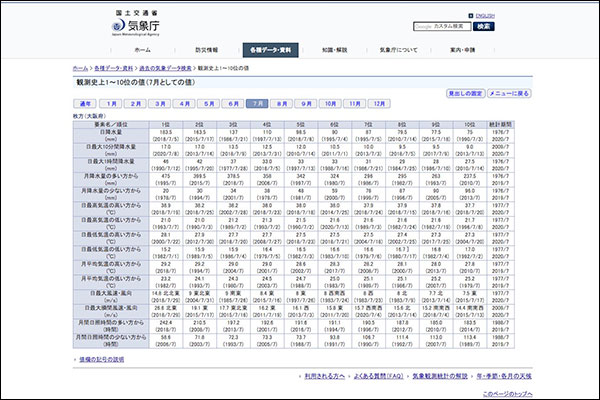The height and width of the screenshot is (400, 600).
Task: Switch to the 8月 month tab
Action: tap(282, 103)
